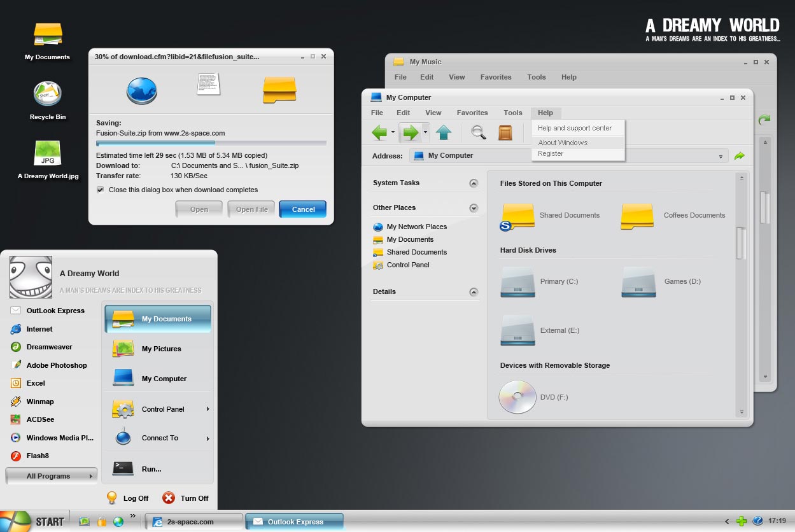
Task: Toggle the Other Places panel chevron
Action: click(474, 208)
